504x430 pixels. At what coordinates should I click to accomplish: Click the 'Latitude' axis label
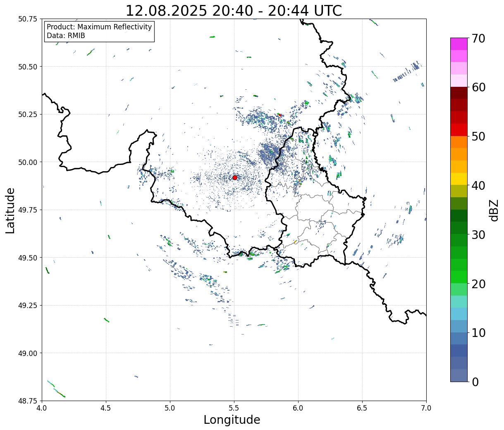click(10, 210)
